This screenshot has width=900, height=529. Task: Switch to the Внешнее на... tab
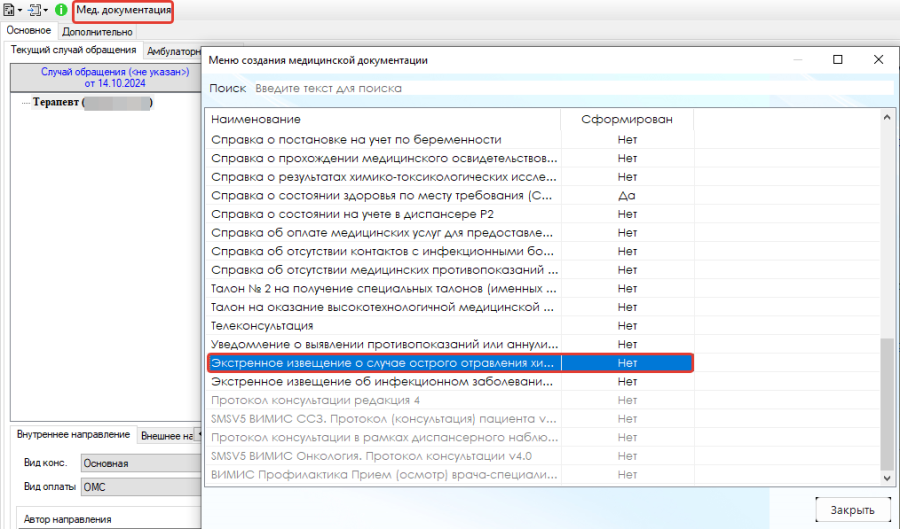(x=167, y=436)
